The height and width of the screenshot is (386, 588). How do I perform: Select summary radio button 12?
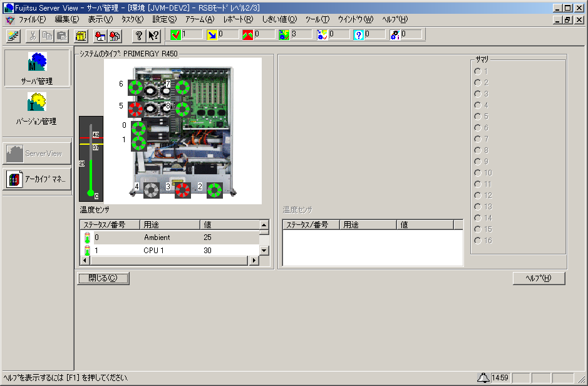tap(478, 195)
